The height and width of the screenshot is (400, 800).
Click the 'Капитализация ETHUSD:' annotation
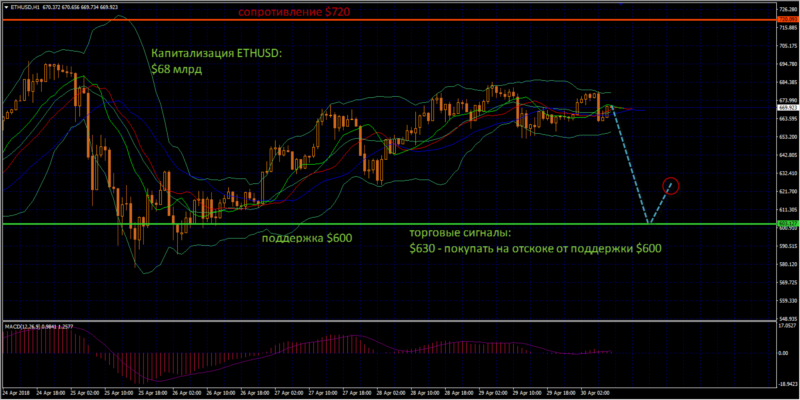pos(216,53)
